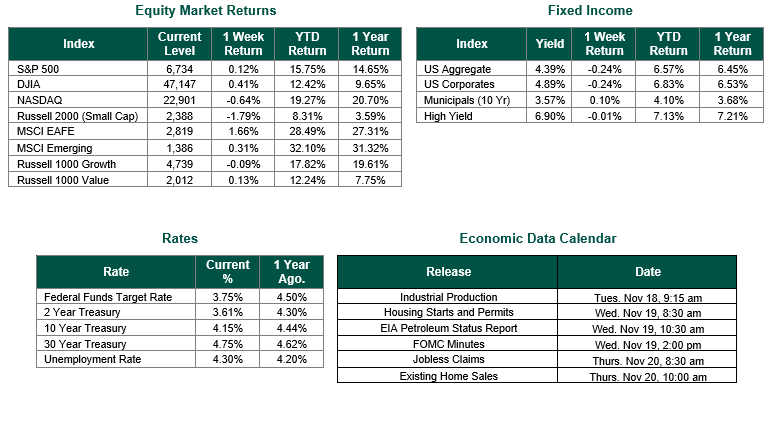This screenshot has width=776, height=437.
Task: Click the Fixed Income section title
Action: (x=590, y=11)
